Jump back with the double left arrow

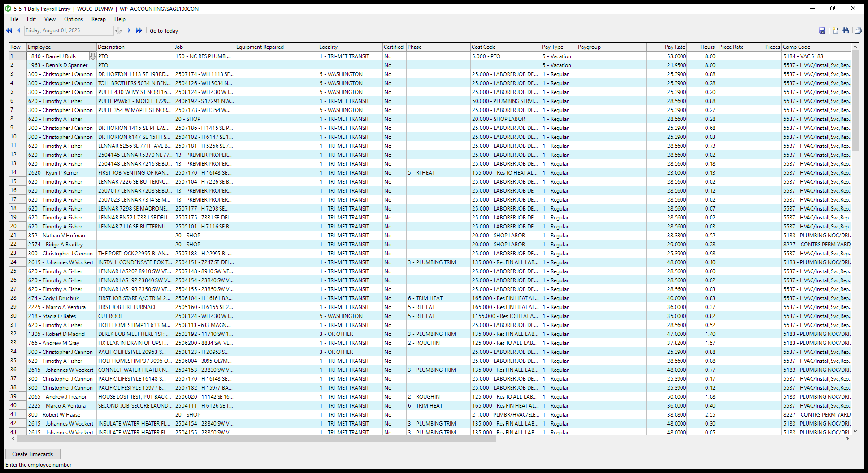coord(9,30)
